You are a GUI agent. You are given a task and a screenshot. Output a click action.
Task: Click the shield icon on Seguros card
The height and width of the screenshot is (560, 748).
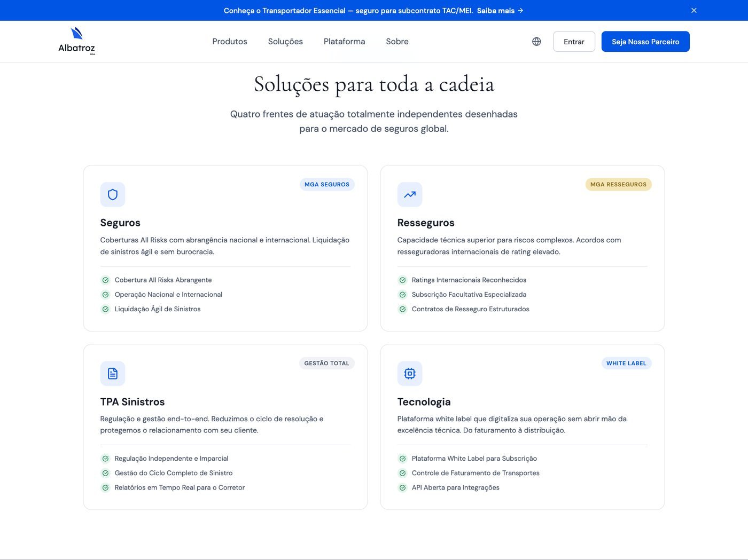[x=113, y=194]
